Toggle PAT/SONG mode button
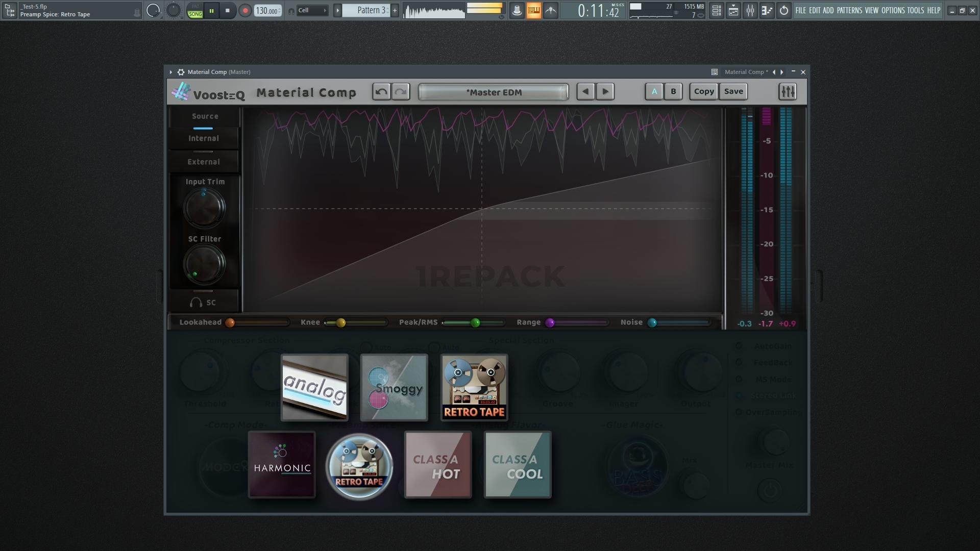Screen dimensions: 980x551 [x=195, y=10]
